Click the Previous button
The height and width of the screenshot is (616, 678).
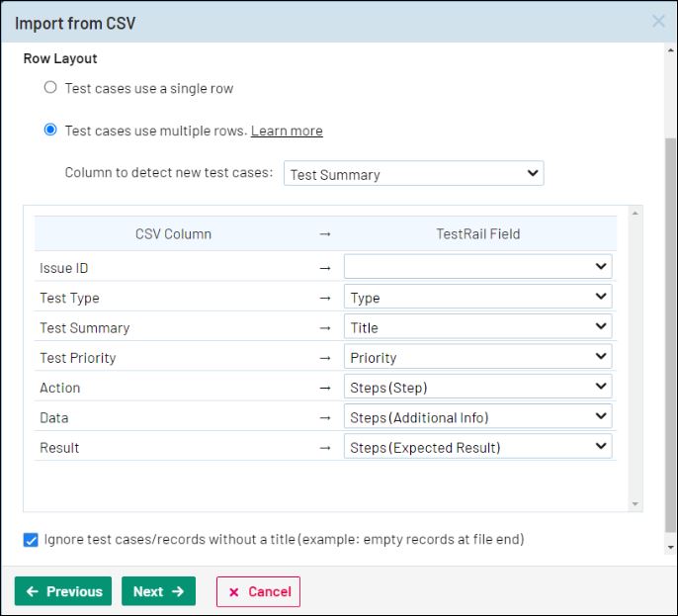click(x=63, y=591)
